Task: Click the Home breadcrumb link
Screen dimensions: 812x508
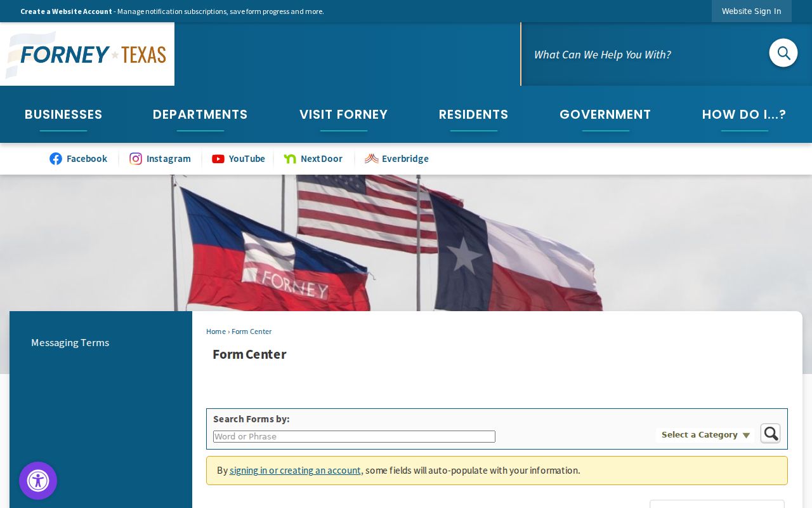Action: coord(216,331)
